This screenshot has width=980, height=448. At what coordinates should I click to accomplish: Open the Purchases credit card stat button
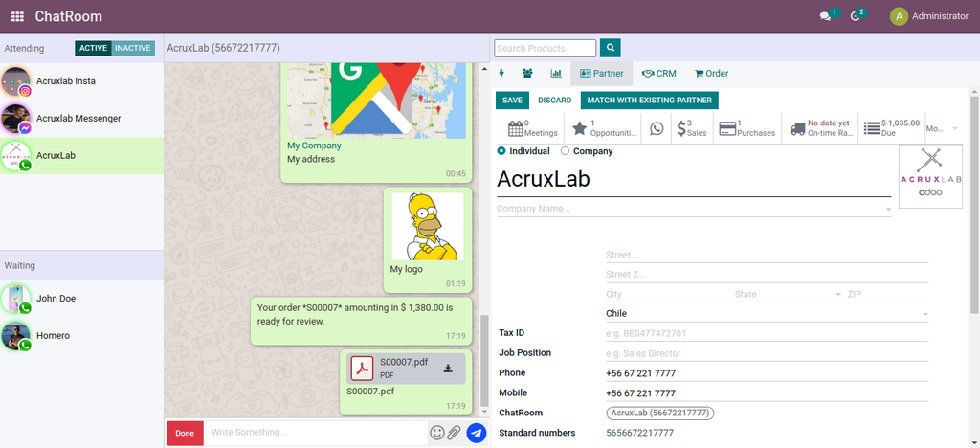point(747,128)
